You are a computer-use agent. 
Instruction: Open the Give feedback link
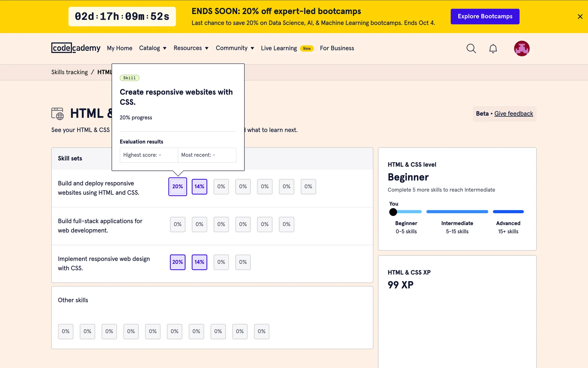pos(514,114)
